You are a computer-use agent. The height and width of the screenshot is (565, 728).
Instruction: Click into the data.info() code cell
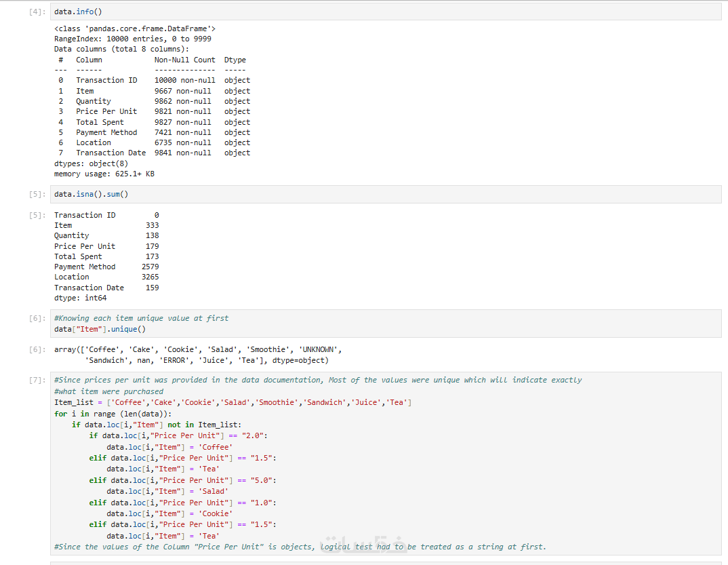[x=339, y=12]
